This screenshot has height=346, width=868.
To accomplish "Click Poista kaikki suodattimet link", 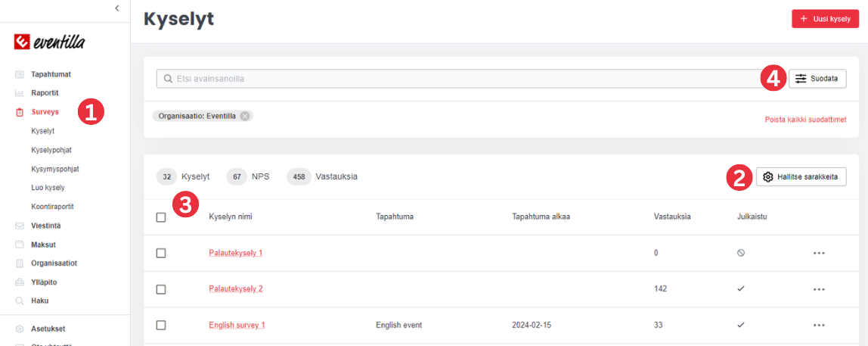I will tap(805, 120).
